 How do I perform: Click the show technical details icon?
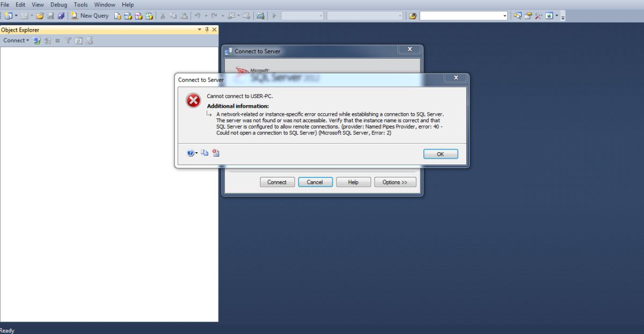point(216,153)
